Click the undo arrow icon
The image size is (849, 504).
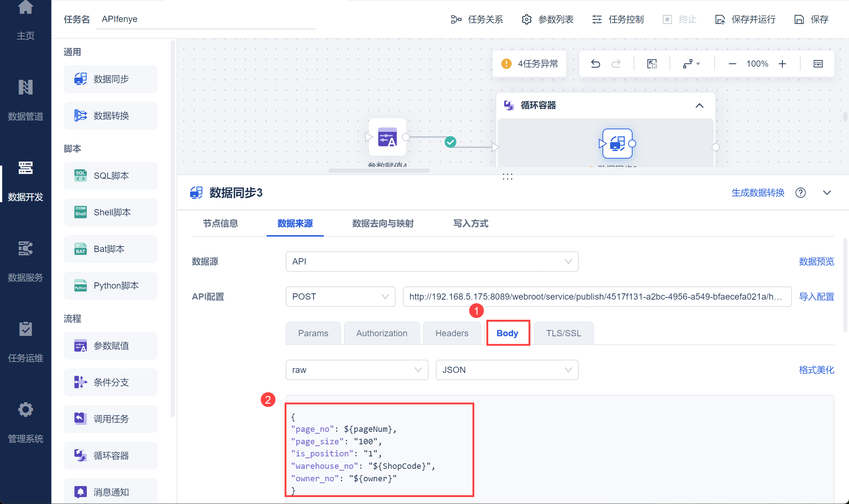tap(596, 64)
